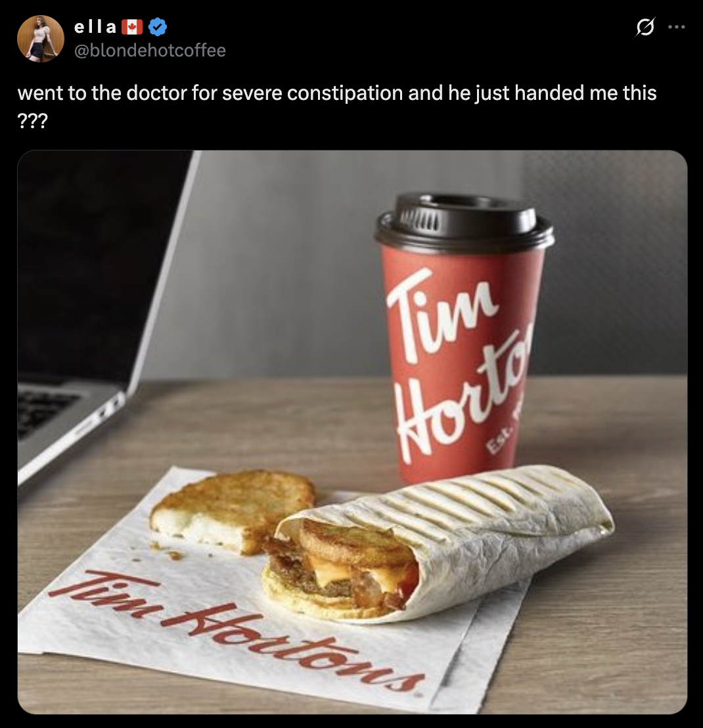Click the bitten hash brown in photo
This screenshot has height=728, width=703.
click(x=232, y=510)
